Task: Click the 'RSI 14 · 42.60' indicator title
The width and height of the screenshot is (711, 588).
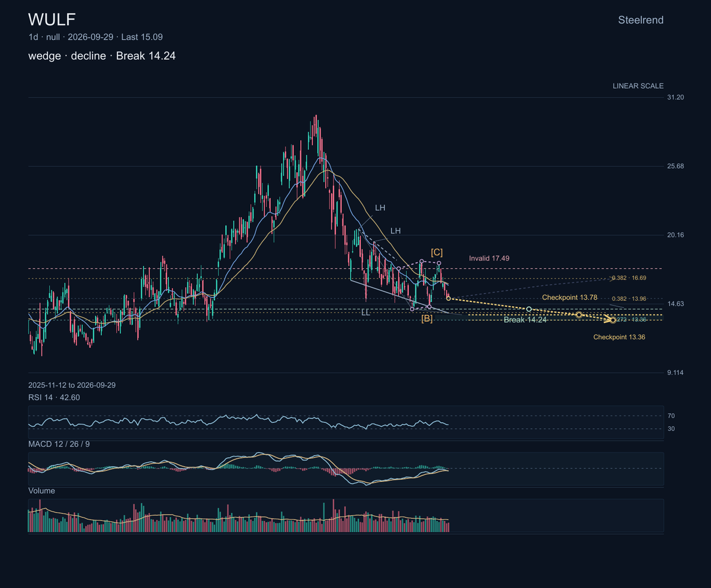Action: pos(54,397)
